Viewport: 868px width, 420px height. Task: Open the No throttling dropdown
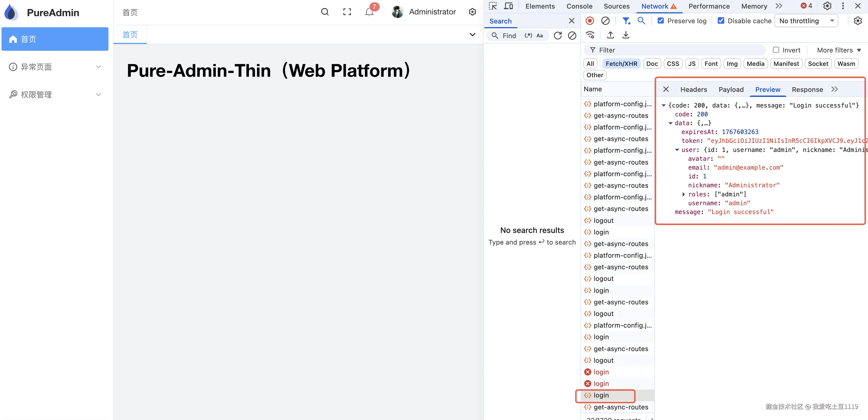[806, 21]
